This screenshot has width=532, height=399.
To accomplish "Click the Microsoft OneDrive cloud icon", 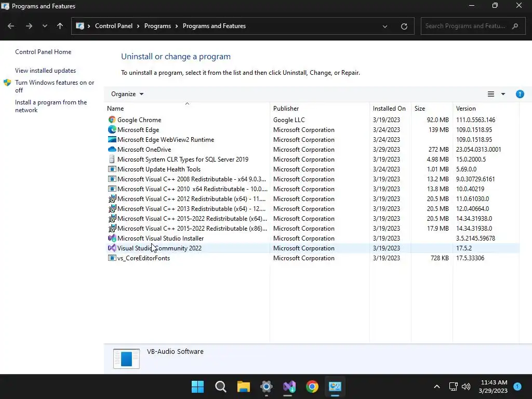I will pos(112,149).
